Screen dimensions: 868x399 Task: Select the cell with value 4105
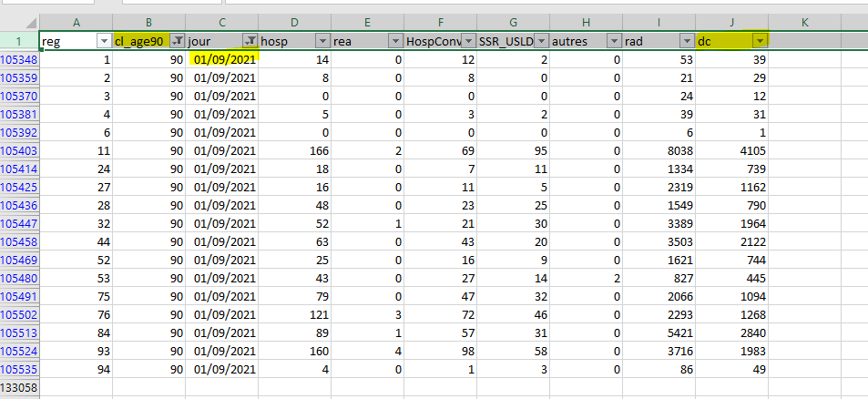pyautogui.click(x=731, y=150)
